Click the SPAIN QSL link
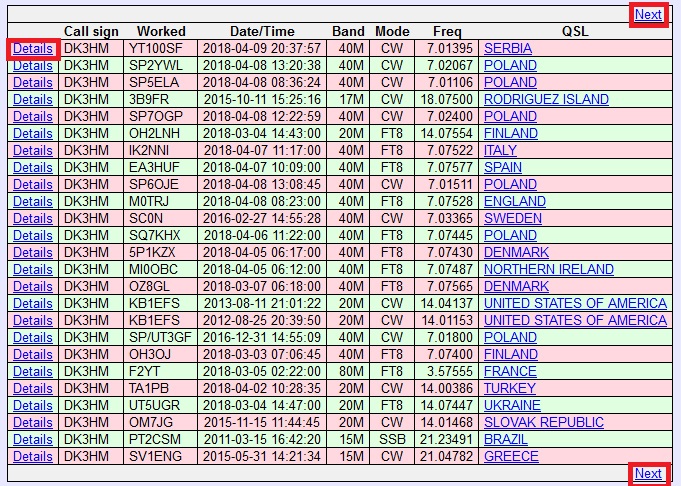The image size is (681, 486). pyautogui.click(x=503, y=167)
